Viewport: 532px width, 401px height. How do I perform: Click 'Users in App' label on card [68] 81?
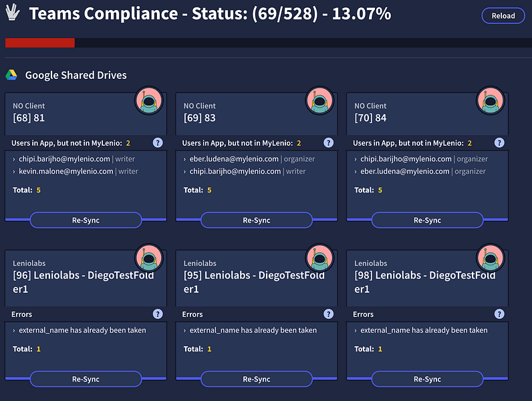coord(67,143)
